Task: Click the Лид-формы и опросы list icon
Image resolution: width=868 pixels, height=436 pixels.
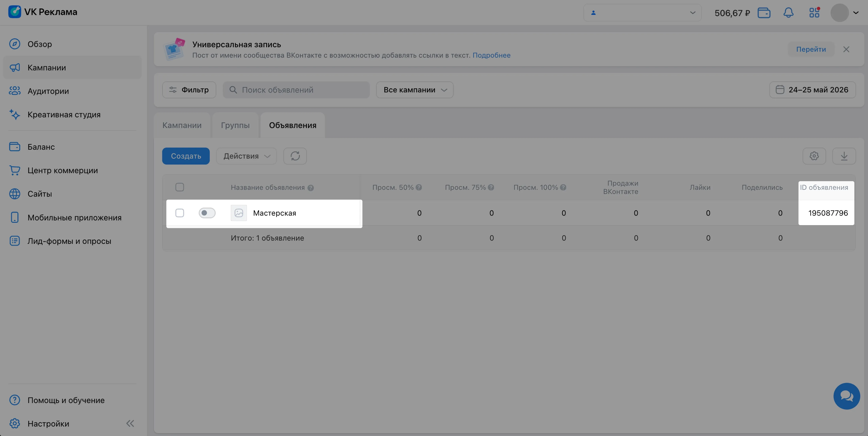Action: 14,241
